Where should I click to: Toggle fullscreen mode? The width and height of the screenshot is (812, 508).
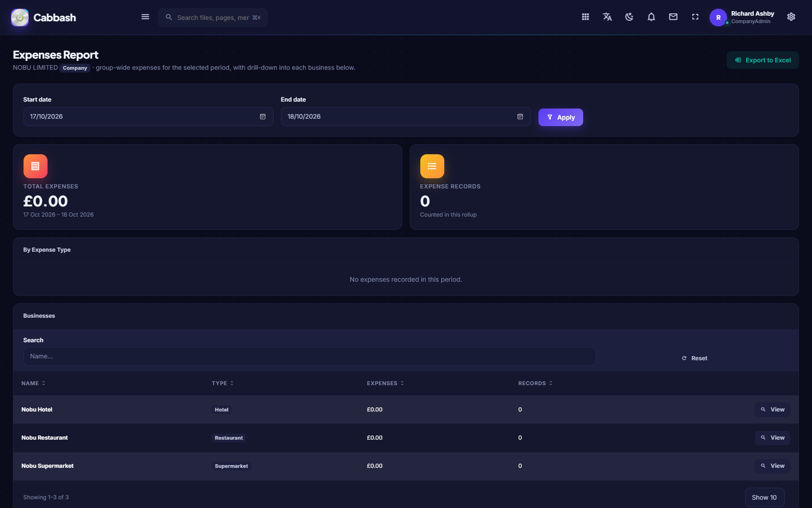tap(695, 17)
